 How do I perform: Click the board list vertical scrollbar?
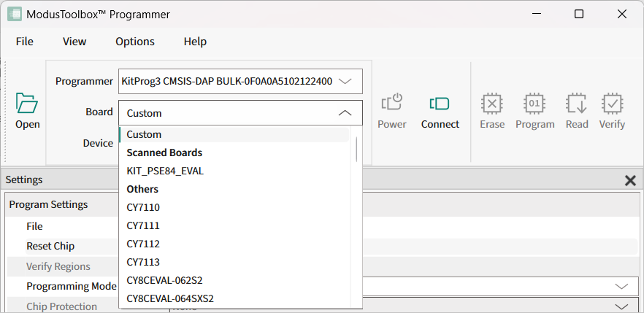tap(356, 149)
